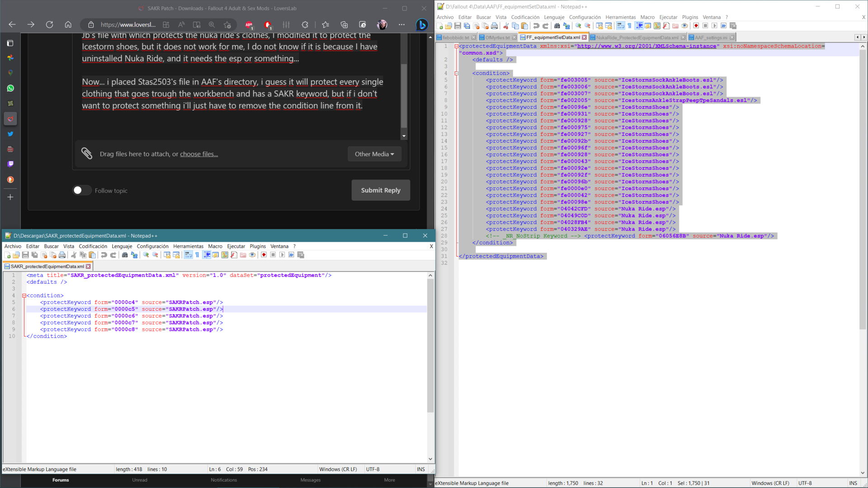Open the Herramientas menu in the bottom Notepad++
868x488 pixels.
[x=188, y=246]
